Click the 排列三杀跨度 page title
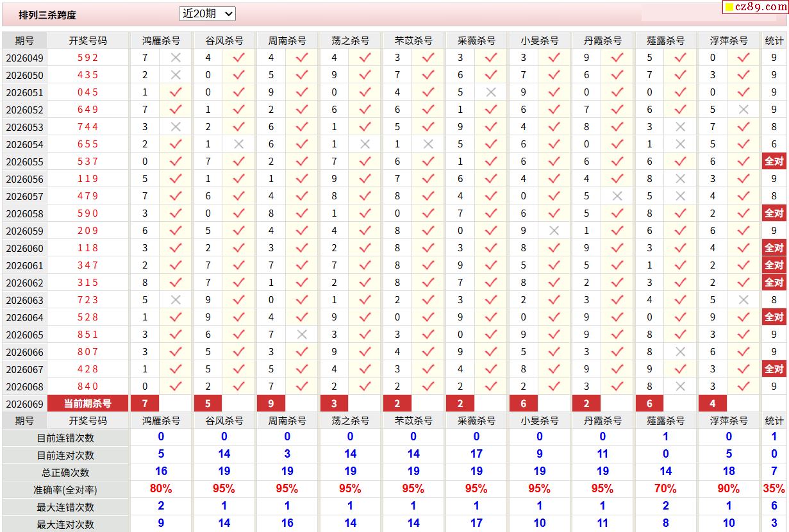This screenshot has width=789, height=532. (x=47, y=15)
